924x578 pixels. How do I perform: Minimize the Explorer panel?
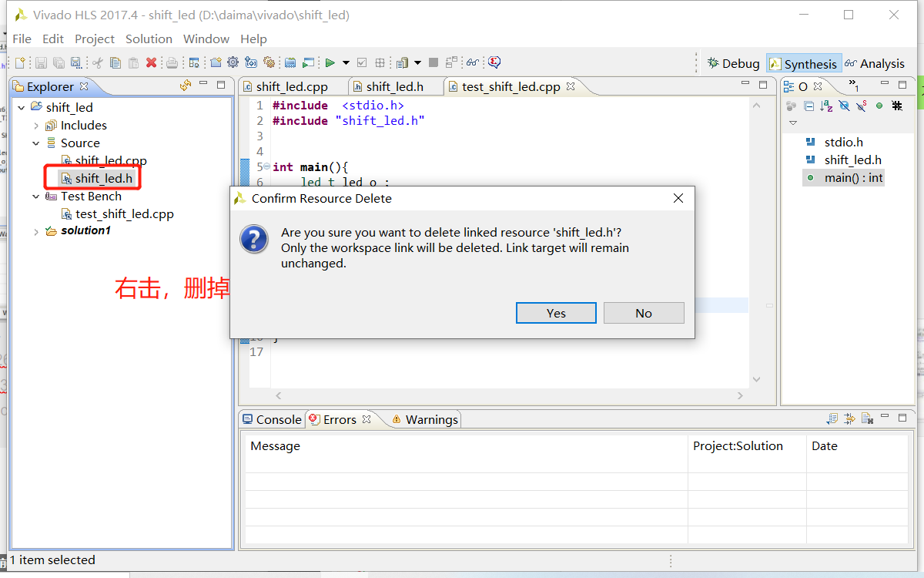203,84
